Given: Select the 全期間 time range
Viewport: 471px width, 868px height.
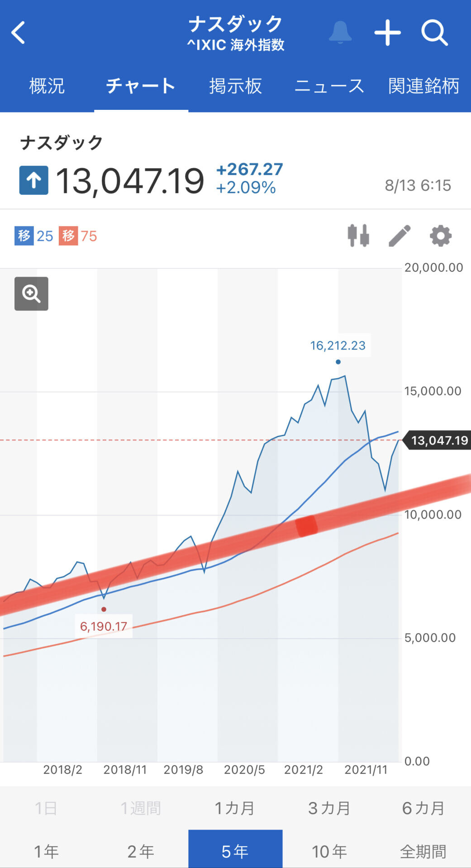Looking at the screenshot, I should (x=423, y=851).
